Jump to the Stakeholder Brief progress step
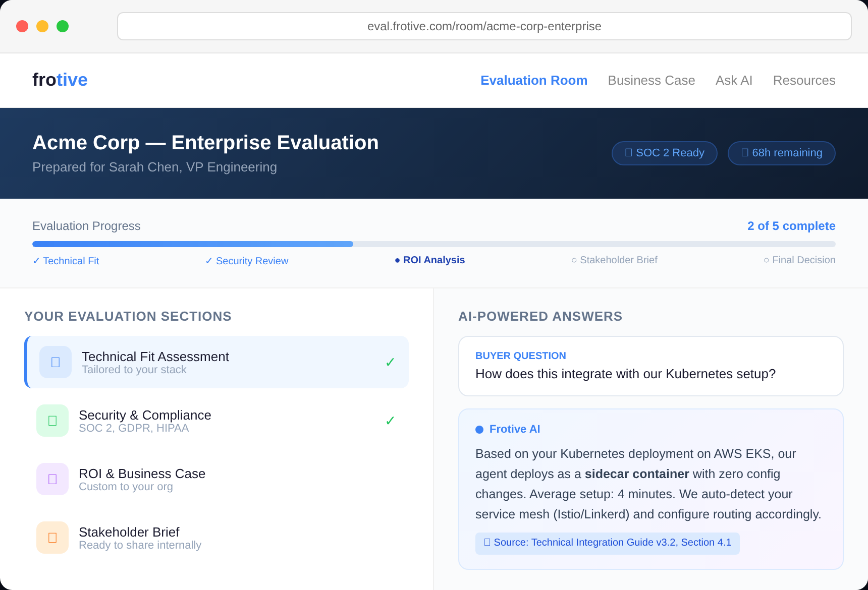This screenshot has height=590, width=868. click(614, 260)
